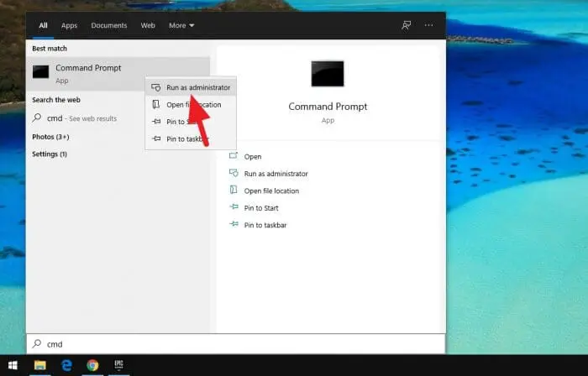588x376 pixels.
Task: Click Command Prompt icon in results list
Action: [40, 72]
